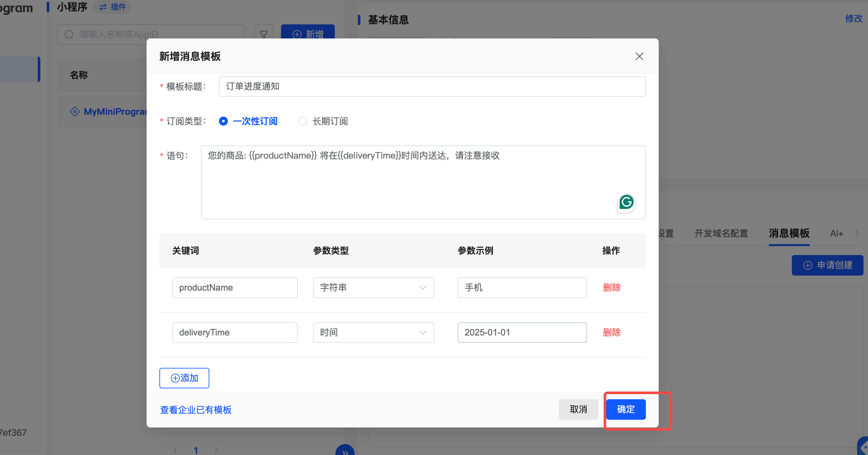The width and height of the screenshot is (868, 455).
Task: Click the filter funnel icon
Action: pos(263,34)
